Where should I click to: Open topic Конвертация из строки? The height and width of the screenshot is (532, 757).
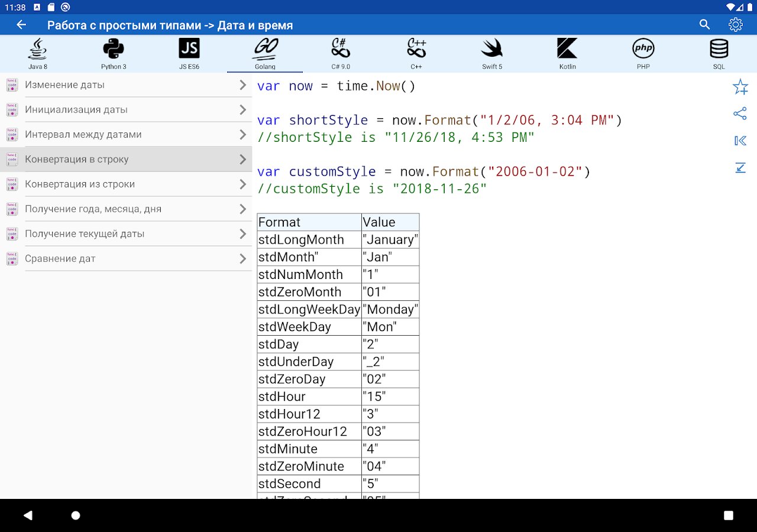(126, 184)
